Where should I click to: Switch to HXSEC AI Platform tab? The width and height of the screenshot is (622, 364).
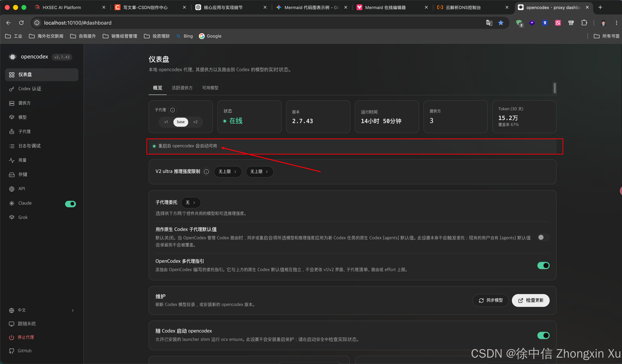click(x=70, y=7)
